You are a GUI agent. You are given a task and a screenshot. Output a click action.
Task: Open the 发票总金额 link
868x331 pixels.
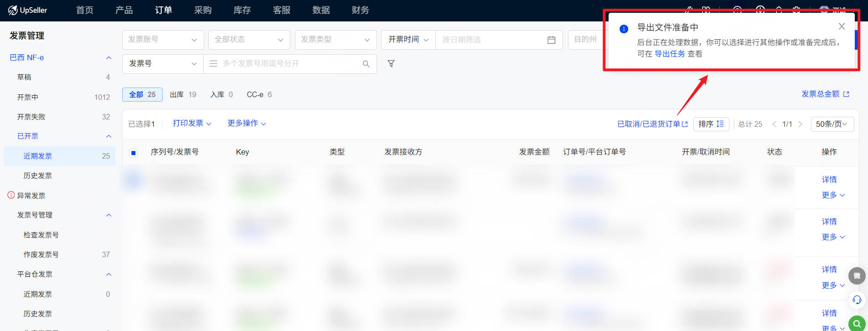tap(821, 94)
